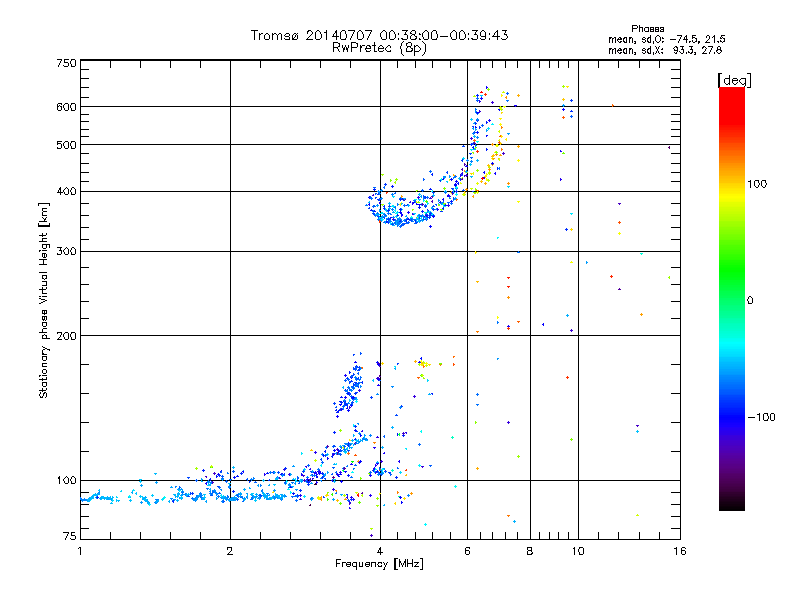Viewport: 800px width, 600px height.
Task: Click the 'mean, sd,X: 93.3, 27.8' statistics line
Action: point(665,50)
